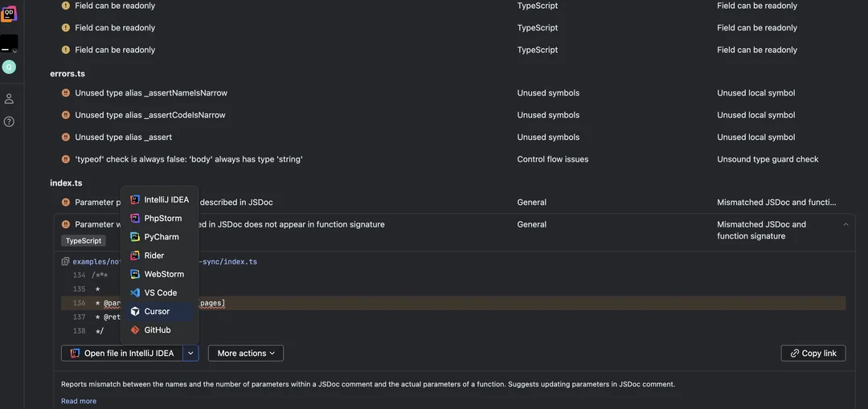Open the project switcher in sidebar

tap(9, 43)
